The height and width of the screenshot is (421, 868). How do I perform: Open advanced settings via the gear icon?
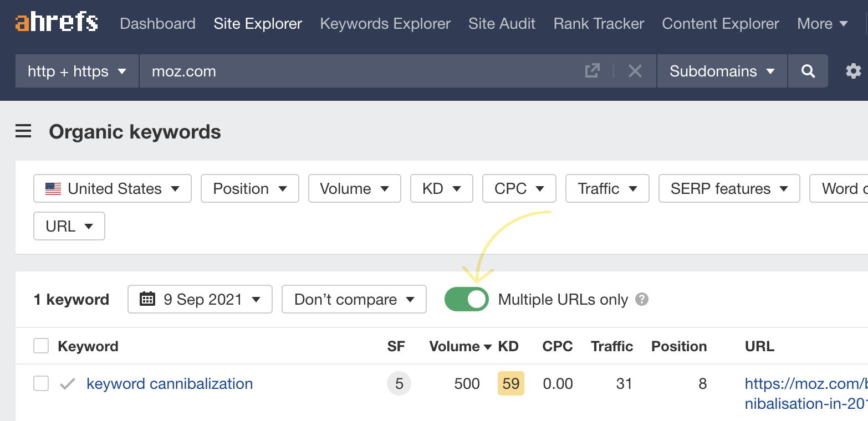tap(853, 71)
